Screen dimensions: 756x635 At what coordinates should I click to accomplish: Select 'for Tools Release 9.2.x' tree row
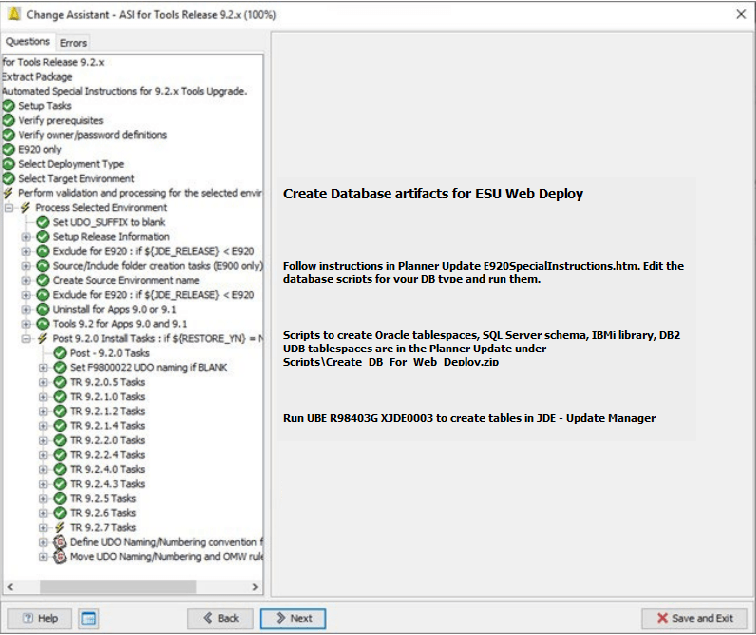(x=54, y=62)
